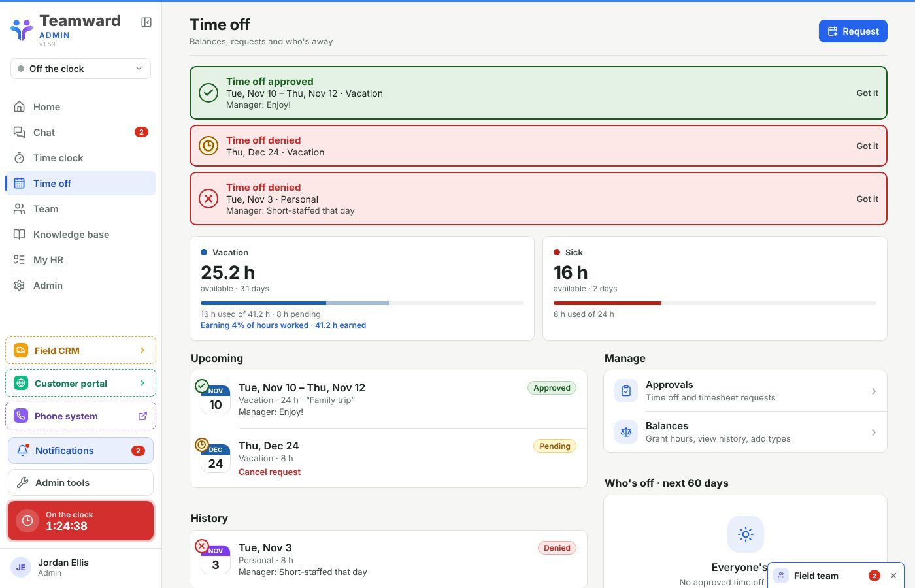This screenshot has width=915, height=588.
Task: Click the Field team chat icon
Action: coord(781,576)
